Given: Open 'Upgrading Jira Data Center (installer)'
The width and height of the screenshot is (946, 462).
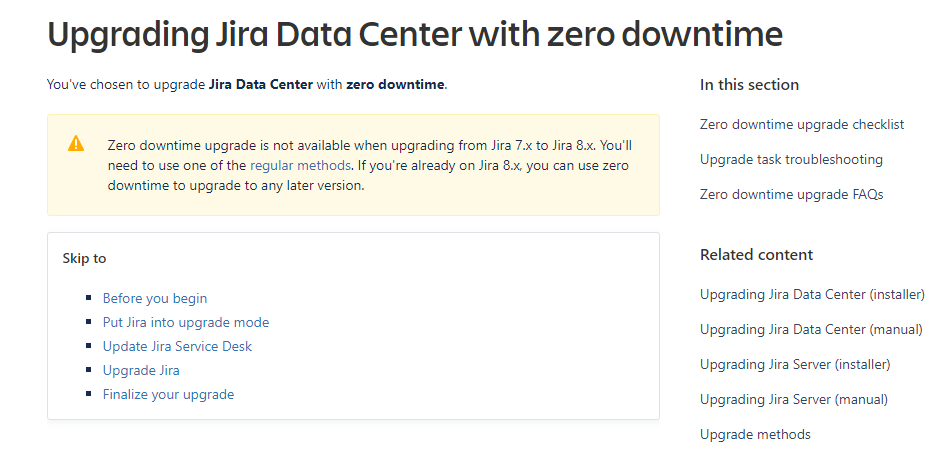Looking at the screenshot, I should click(812, 294).
